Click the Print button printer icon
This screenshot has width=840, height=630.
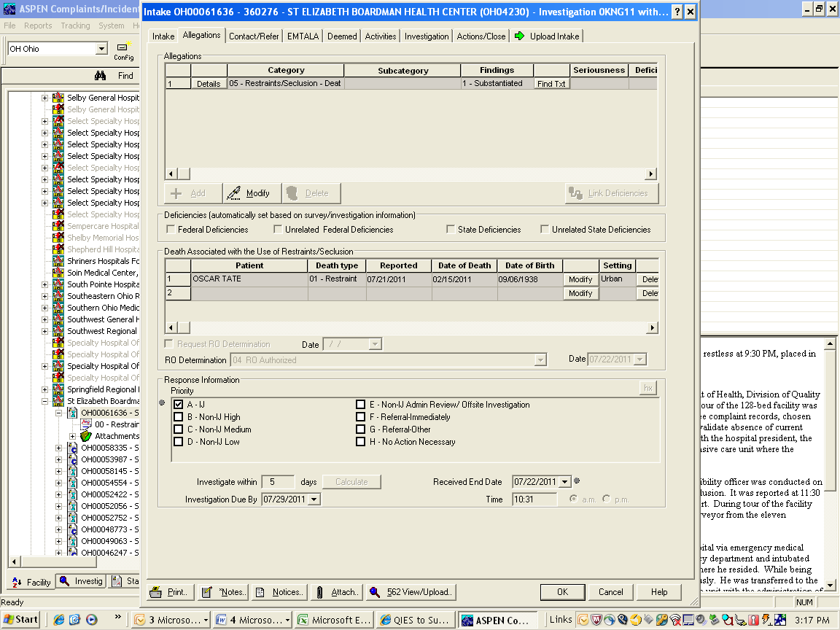click(156, 592)
